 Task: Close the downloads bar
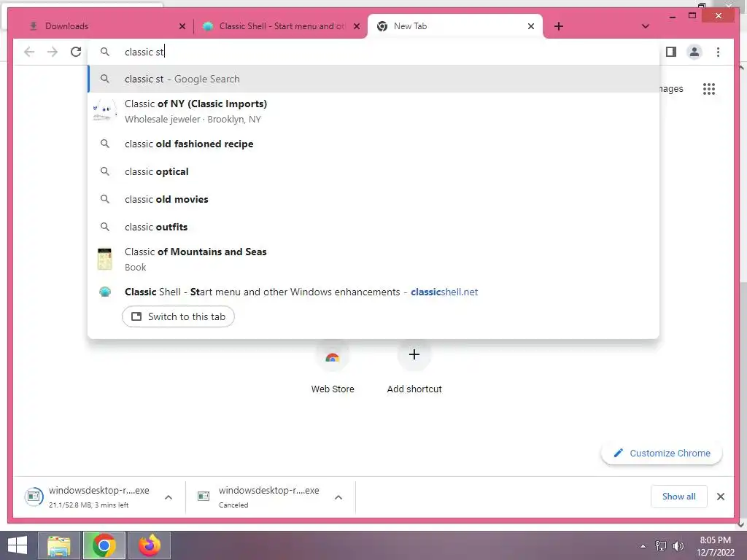720,497
